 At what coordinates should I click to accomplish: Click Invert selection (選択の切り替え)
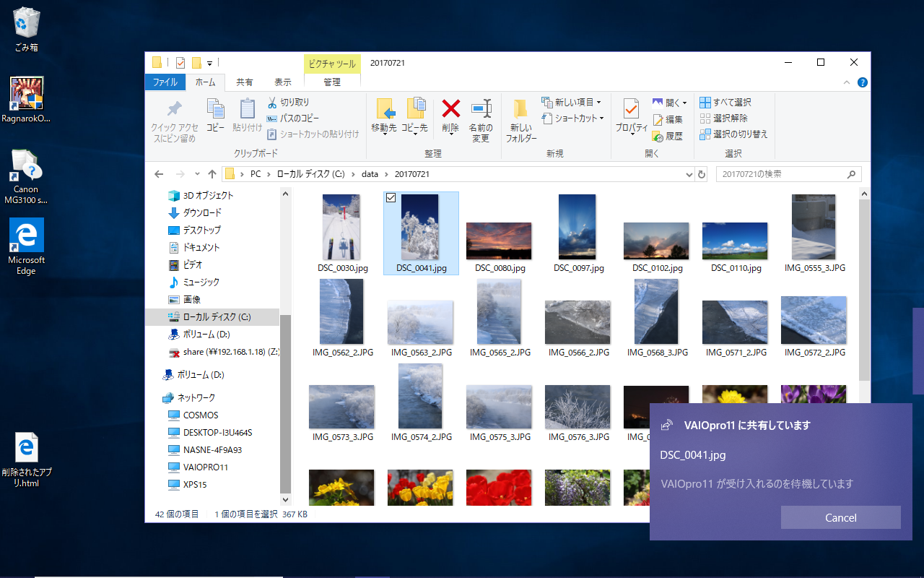click(x=734, y=134)
